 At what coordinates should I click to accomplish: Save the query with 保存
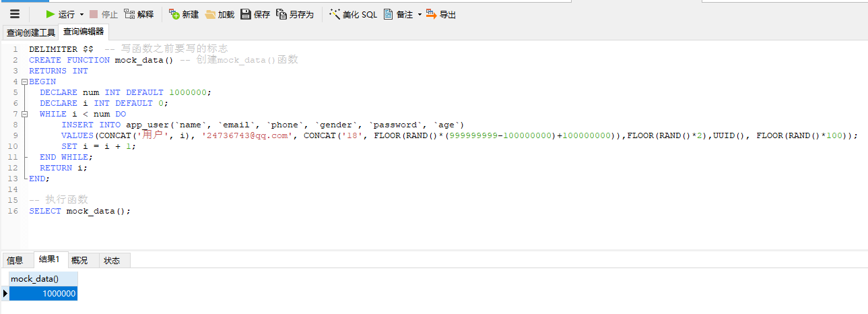coord(255,14)
